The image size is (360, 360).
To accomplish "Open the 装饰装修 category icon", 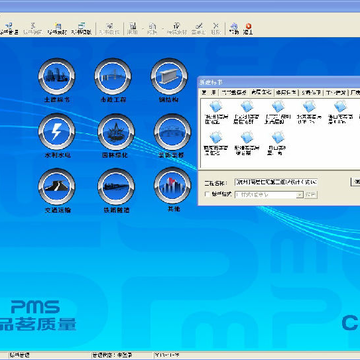I will [x=172, y=132].
